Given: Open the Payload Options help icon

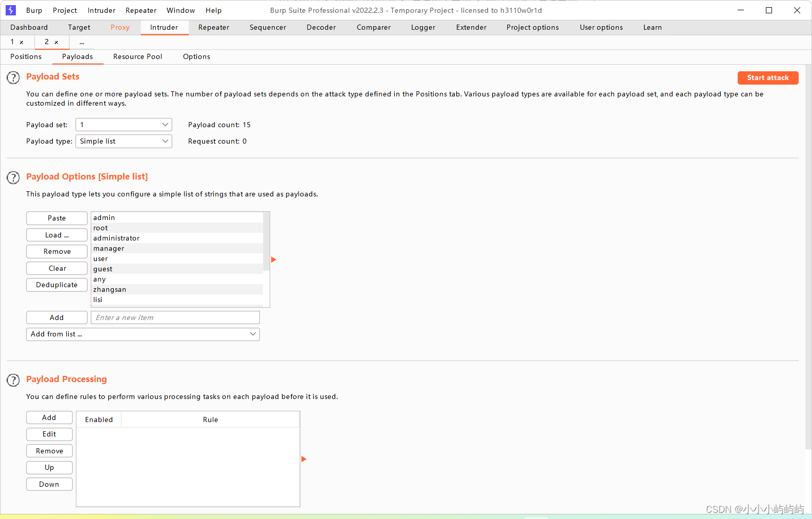Looking at the screenshot, I should (x=13, y=178).
